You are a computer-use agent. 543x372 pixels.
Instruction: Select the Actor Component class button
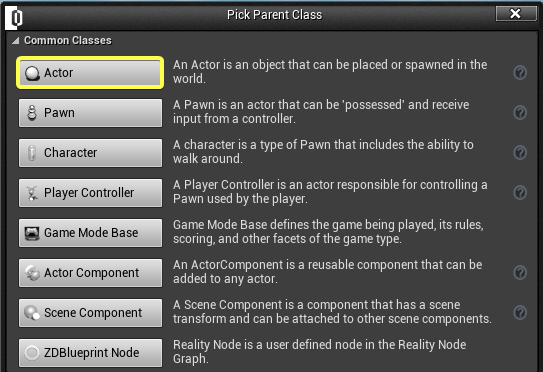(x=90, y=273)
